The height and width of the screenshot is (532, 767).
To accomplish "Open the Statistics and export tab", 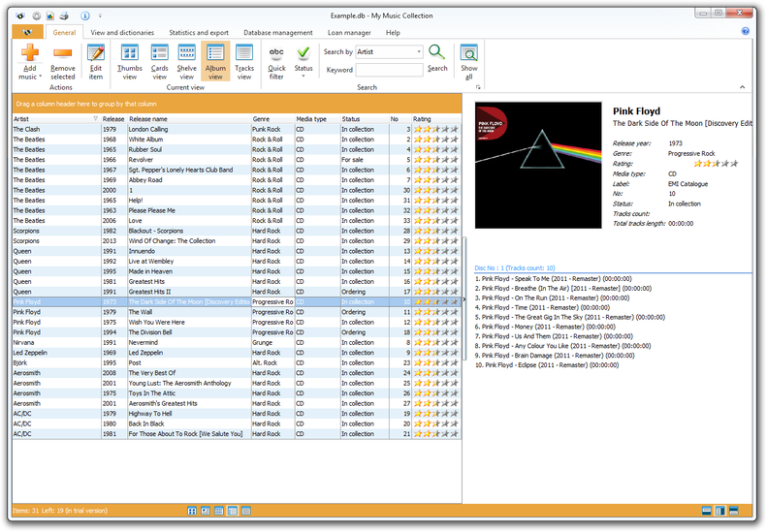I will point(199,32).
